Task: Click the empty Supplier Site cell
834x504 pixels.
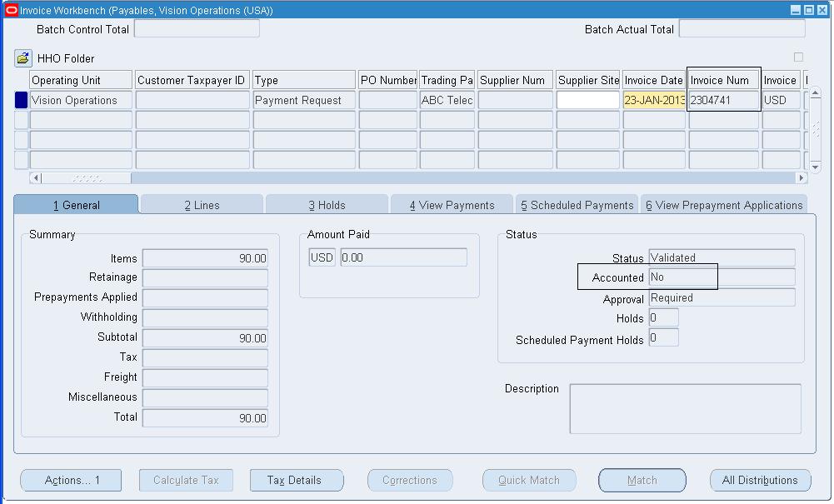Action: pyautogui.click(x=587, y=100)
